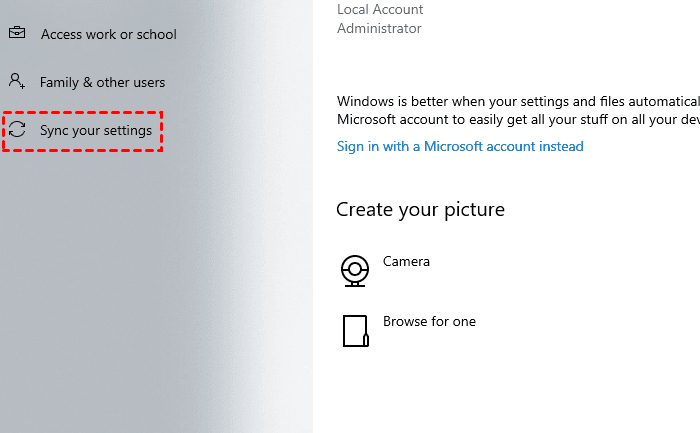
Task: Click the line starting "Microsoft account to easily"
Action: click(x=517, y=120)
